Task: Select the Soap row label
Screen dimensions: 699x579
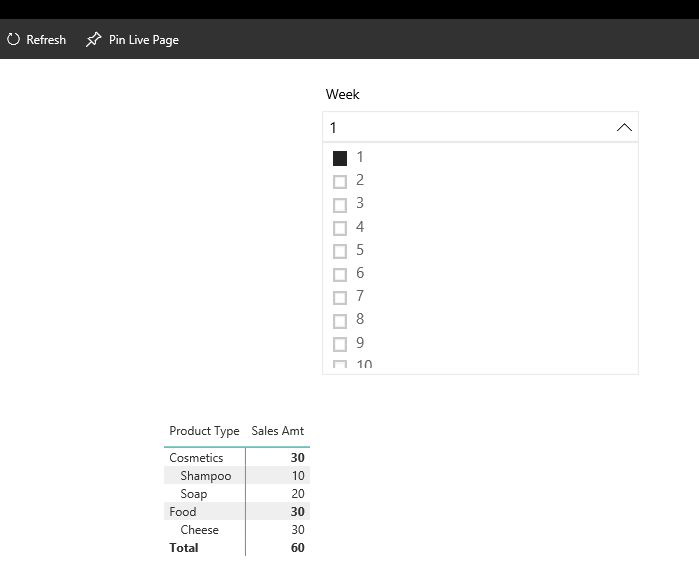Action: click(193, 494)
